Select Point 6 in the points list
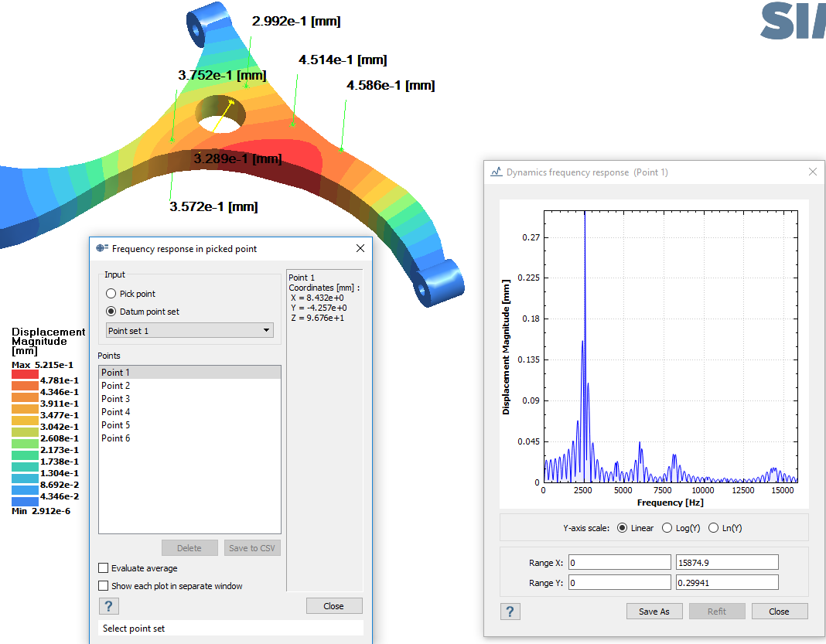The width and height of the screenshot is (826, 644). click(x=116, y=438)
